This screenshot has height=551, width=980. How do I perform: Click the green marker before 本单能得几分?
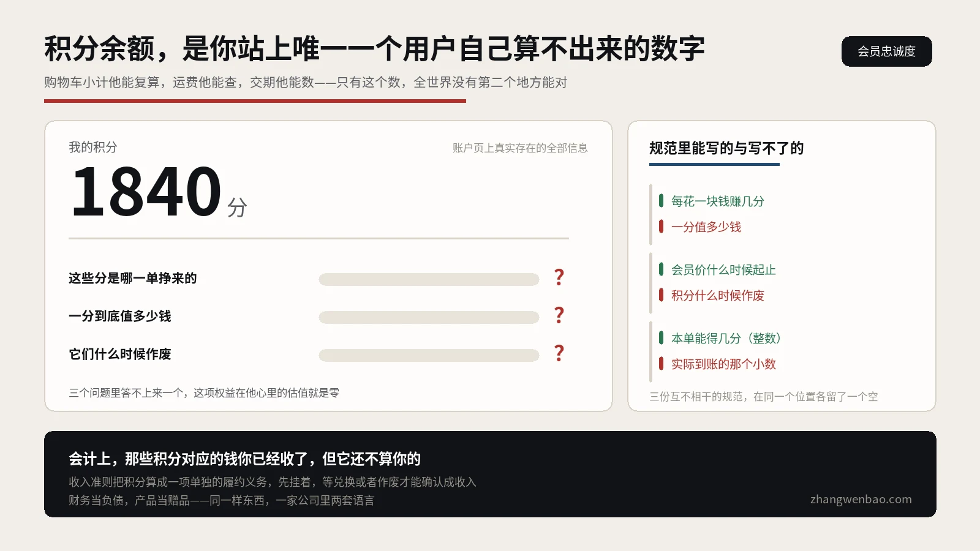tap(661, 337)
